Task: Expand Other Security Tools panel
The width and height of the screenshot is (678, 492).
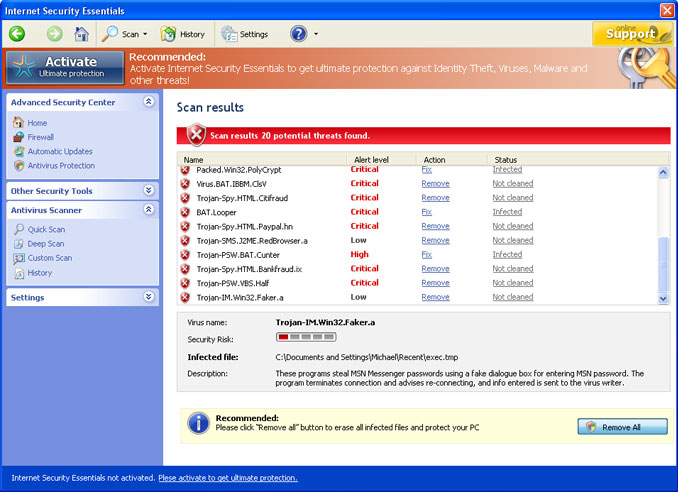Action: [x=149, y=190]
